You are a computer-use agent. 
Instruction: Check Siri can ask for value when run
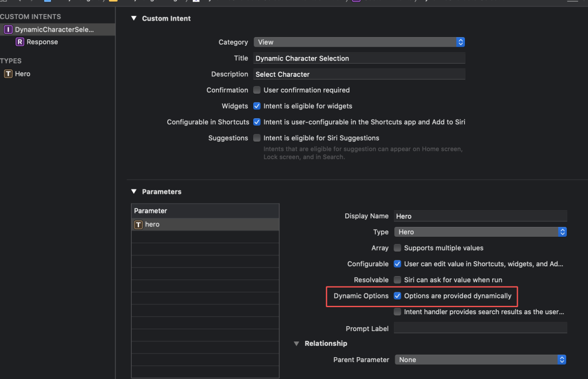(x=398, y=280)
